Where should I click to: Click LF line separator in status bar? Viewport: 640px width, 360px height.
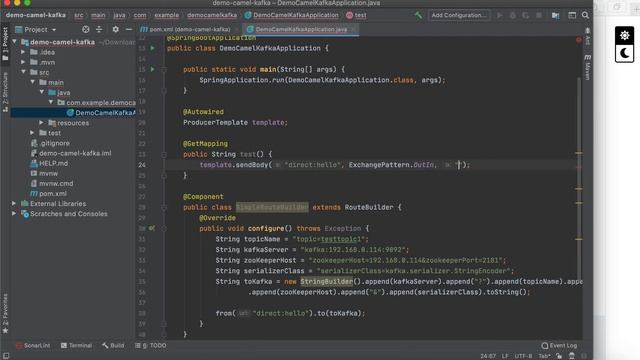pos(505,356)
